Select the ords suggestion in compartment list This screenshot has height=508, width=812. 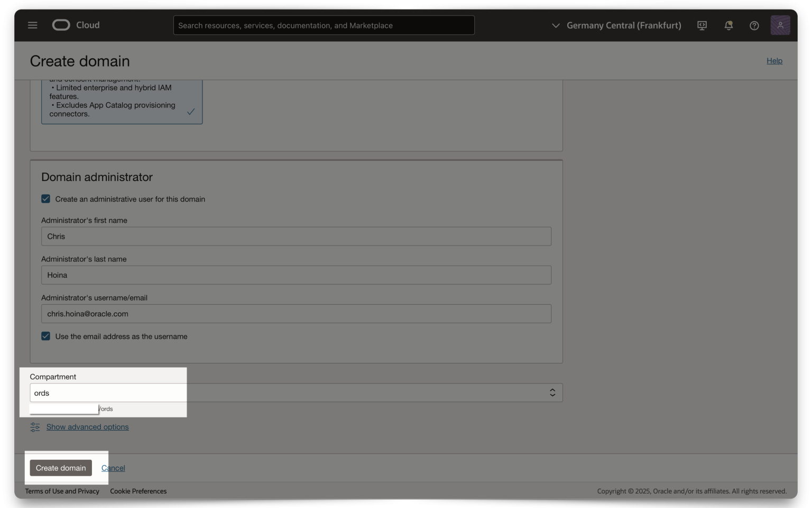pos(107,409)
